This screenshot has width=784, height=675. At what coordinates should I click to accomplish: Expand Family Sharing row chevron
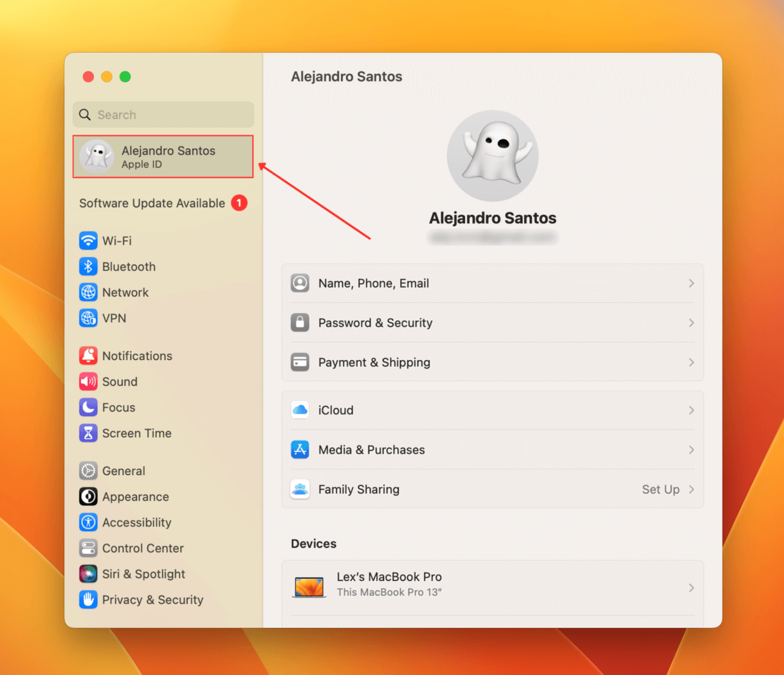click(691, 489)
